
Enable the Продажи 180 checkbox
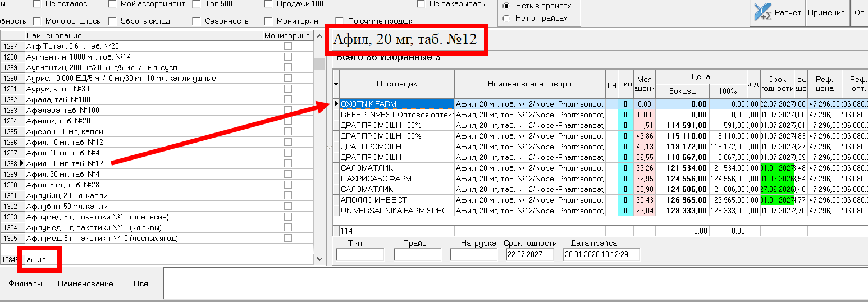(268, 4)
